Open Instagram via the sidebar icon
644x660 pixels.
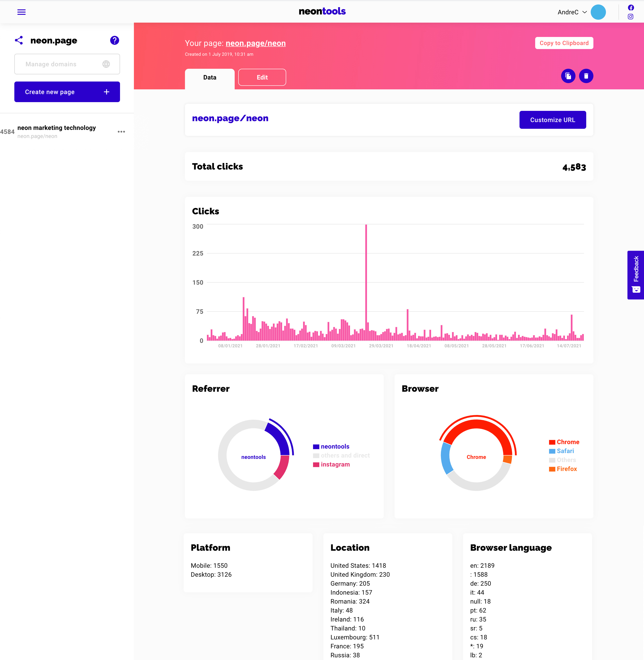631,17
